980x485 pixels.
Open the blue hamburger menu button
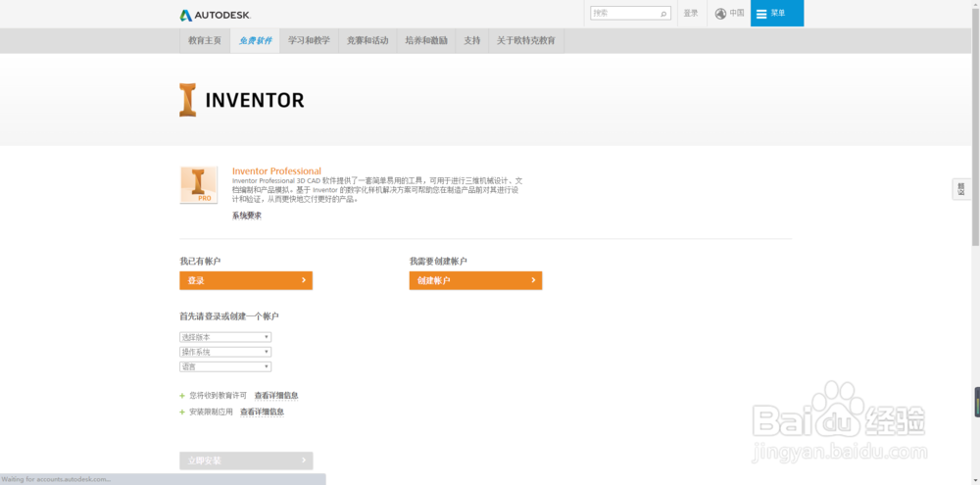777,13
